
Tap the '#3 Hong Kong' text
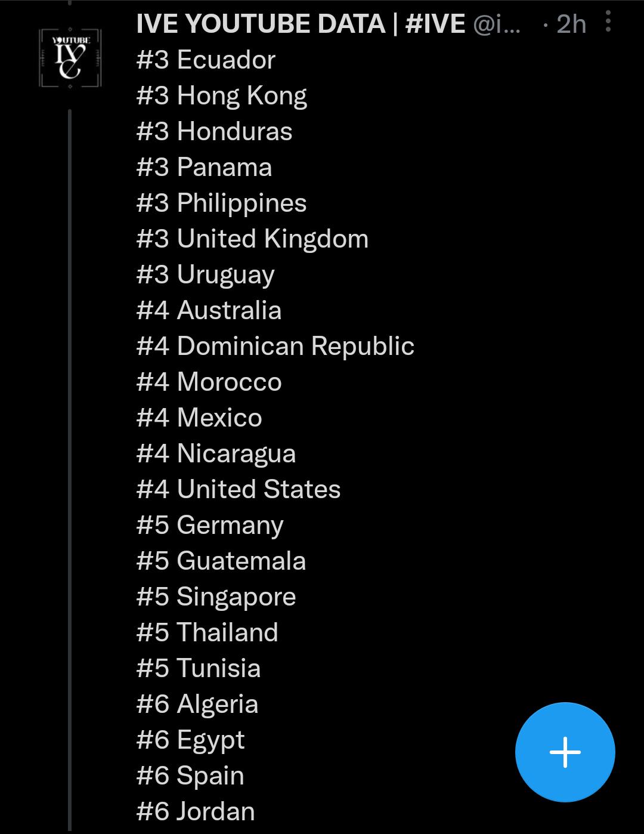coord(222,96)
